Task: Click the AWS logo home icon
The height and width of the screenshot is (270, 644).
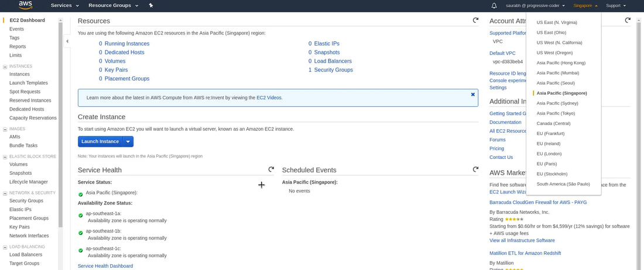Action: pyautogui.click(x=25, y=5)
